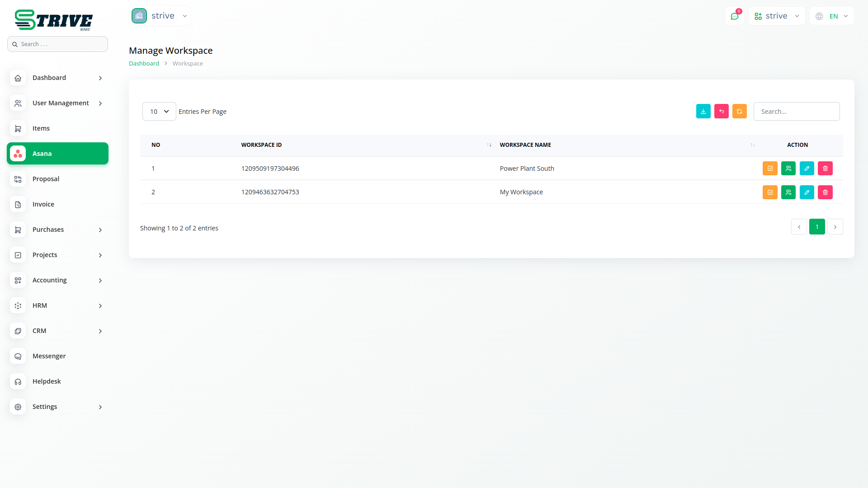Click the orange refresh/sync icon button

pos(739,111)
